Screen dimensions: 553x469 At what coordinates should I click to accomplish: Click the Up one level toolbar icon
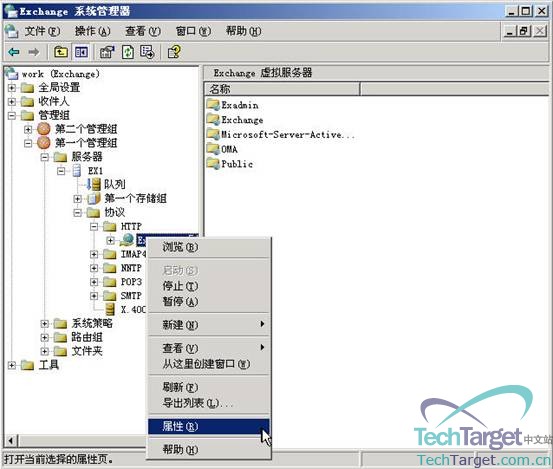pos(61,52)
